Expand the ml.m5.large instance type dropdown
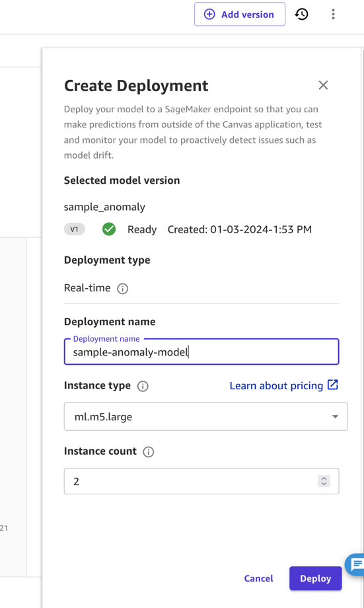The width and height of the screenshot is (364, 608). [x=206, y=416]
